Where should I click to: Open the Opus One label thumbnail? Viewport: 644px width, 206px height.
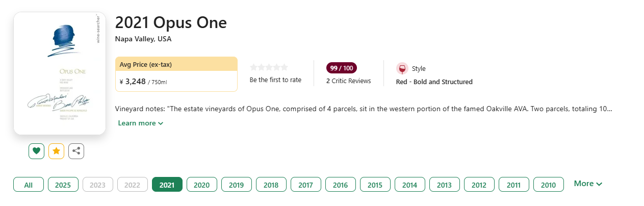click(59, 73)
